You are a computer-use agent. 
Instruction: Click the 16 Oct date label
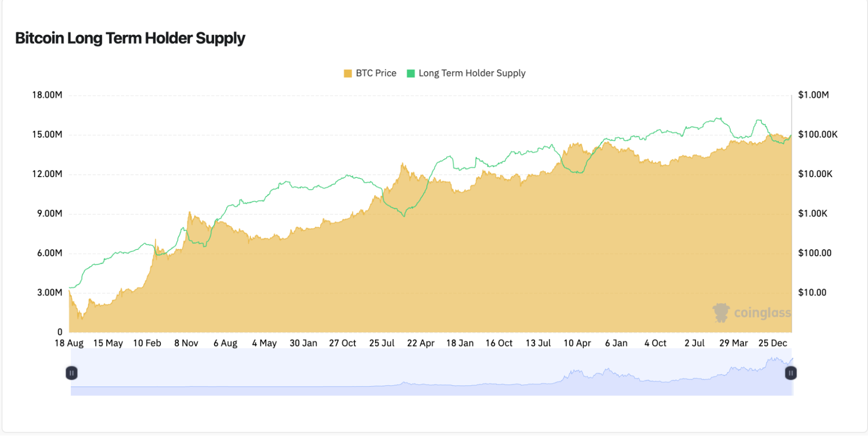click(499, 343)
